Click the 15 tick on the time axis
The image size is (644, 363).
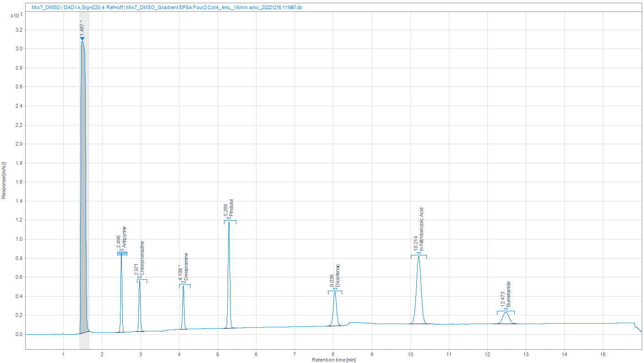coord(603,354)
